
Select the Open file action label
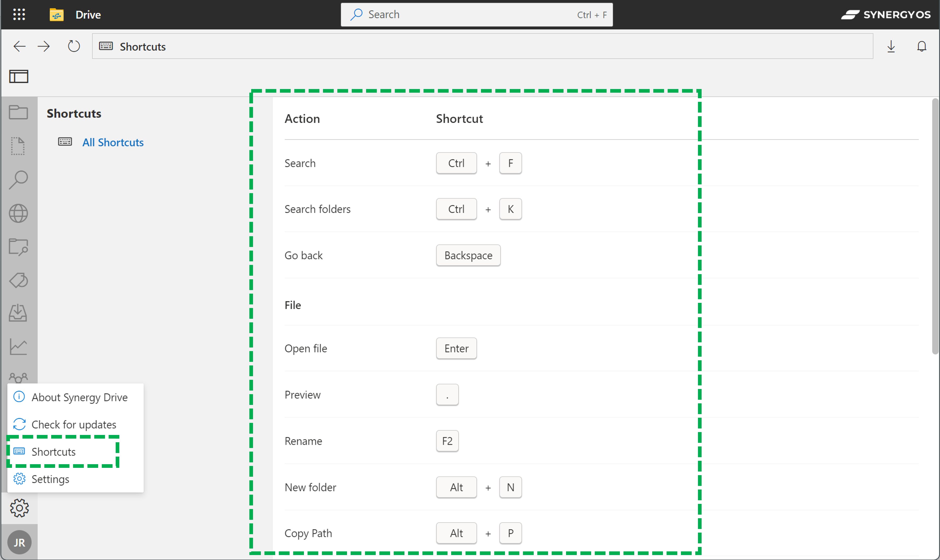(306, 348)
